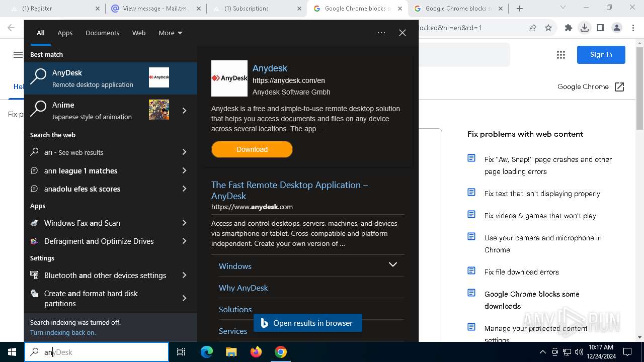The image size is (644, 362).
Task: Click the large AnyDesk logo in preview
Action: 229,78
